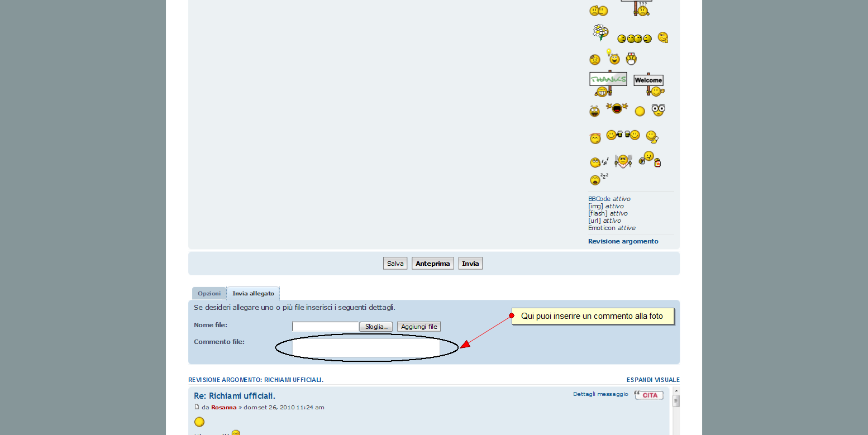Select the Invia allegato tab
The height and width of the screenshot is (435, 868).
click(x=253, y=294)
